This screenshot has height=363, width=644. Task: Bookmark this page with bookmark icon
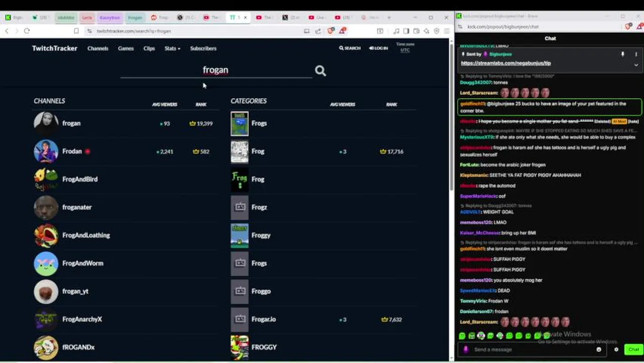click(x=76, y=31)
